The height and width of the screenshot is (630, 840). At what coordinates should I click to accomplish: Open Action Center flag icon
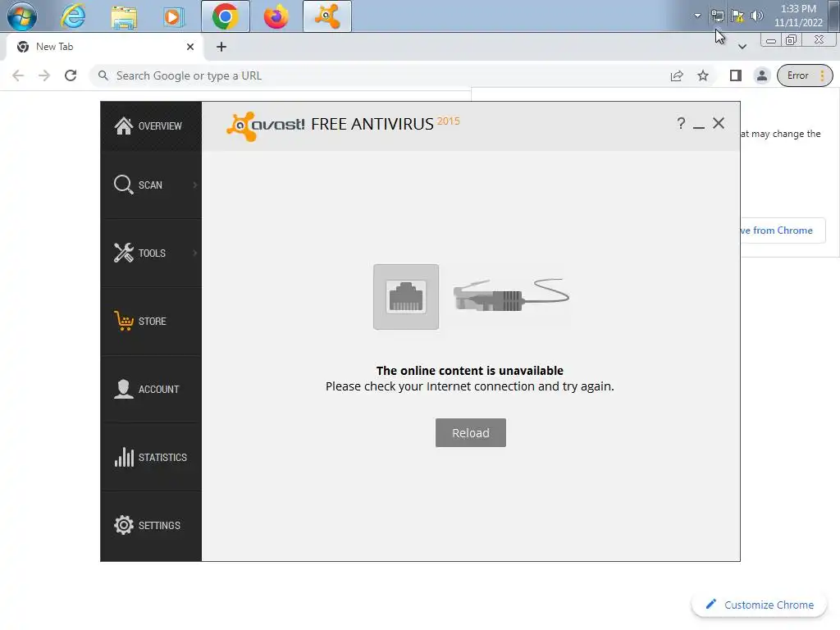pos(737,16)
